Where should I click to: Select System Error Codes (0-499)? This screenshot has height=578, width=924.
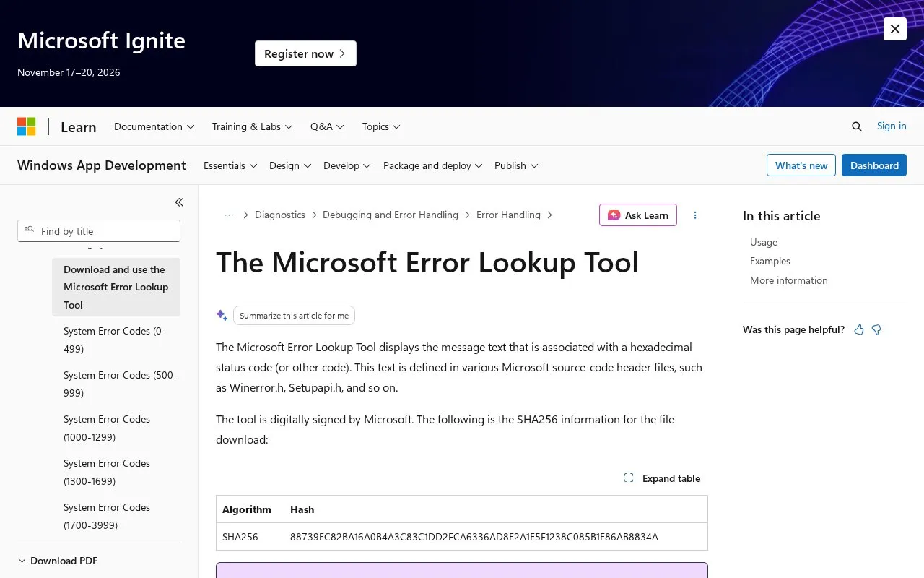116,340
